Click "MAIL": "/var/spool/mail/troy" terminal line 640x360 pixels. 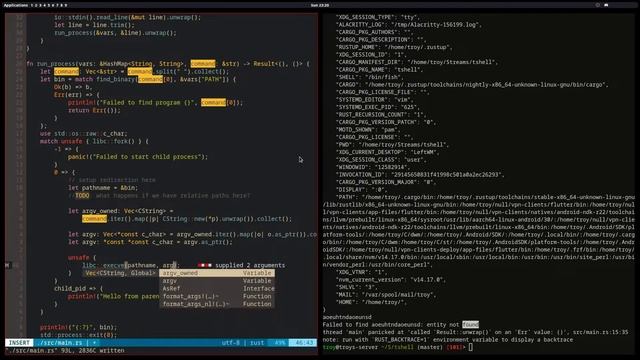click(x=386, y=295)
